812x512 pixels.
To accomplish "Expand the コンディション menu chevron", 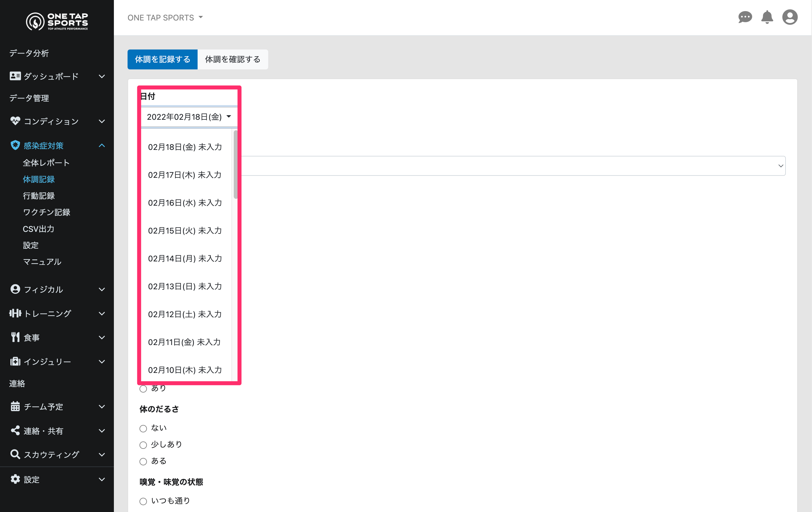I will tap(102, 121).
